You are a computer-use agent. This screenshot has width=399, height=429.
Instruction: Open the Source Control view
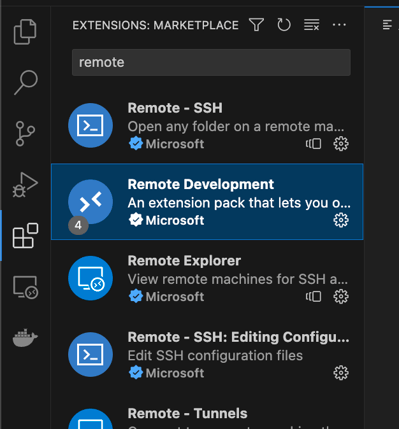click(25, 133)
